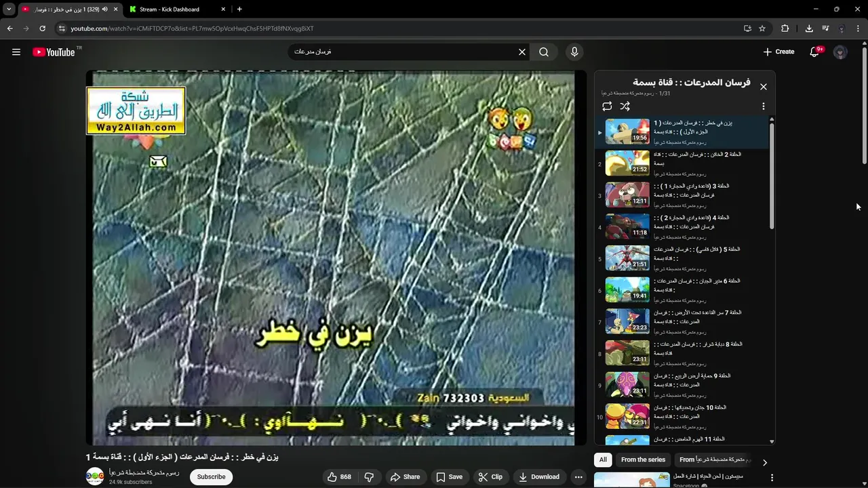
Task: Select the 'From' channel chip
Action: click(712, 460)
